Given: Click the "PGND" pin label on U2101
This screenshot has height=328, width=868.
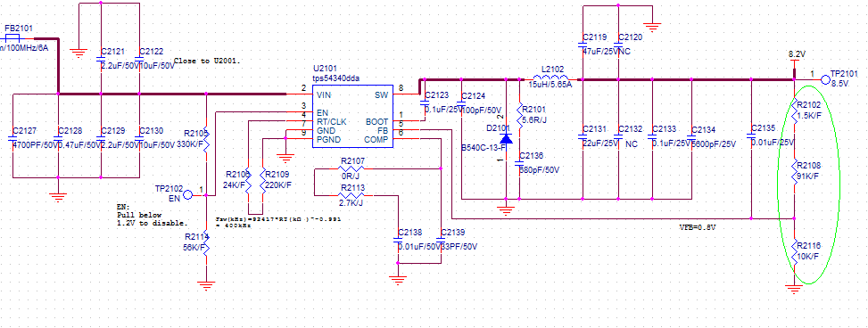Looking at the screenshot, I should click(x=328, y=139).
